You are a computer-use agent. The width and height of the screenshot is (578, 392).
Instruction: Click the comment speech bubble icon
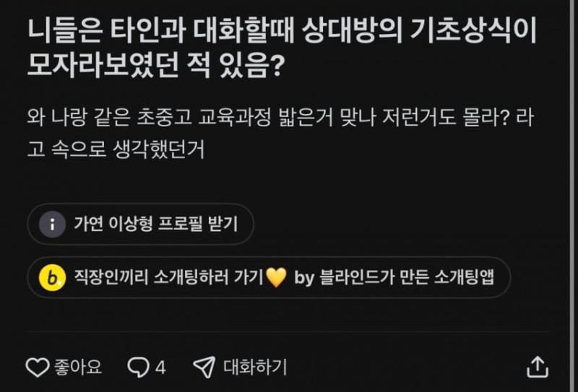click(x=137, y=367)
